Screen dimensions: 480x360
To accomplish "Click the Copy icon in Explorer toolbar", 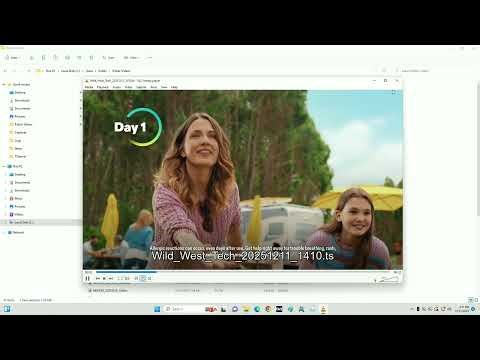I will [x=43, y=58].
